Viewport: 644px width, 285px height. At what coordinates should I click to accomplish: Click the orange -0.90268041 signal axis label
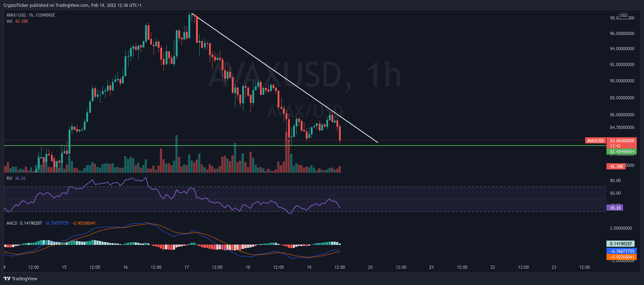(x=622, y=257)
